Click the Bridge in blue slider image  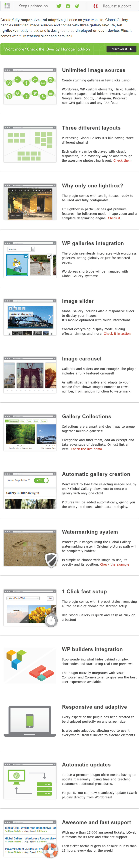click(30, 317)
